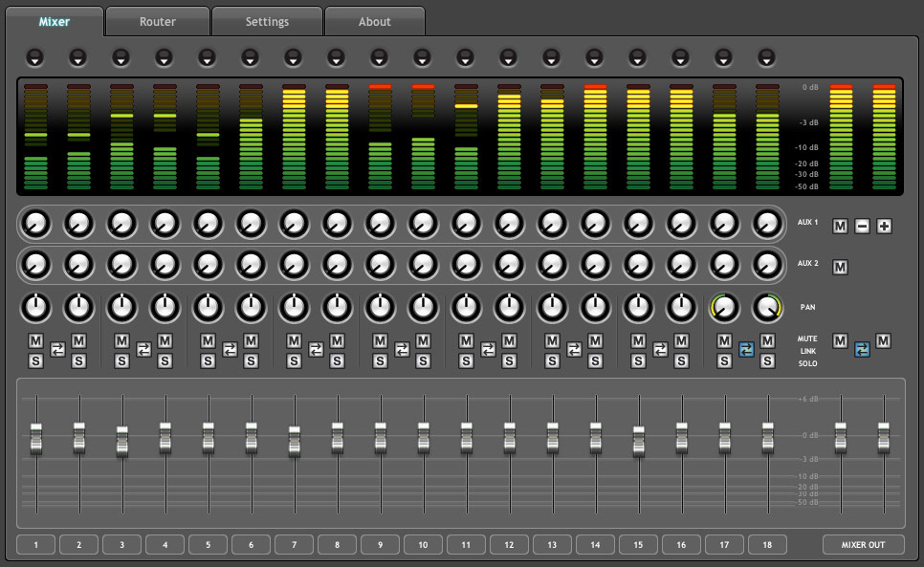Select the channel 7 number button
Image resolution: width=924 pixels, height=567 pixels.
tap(294, 545)
